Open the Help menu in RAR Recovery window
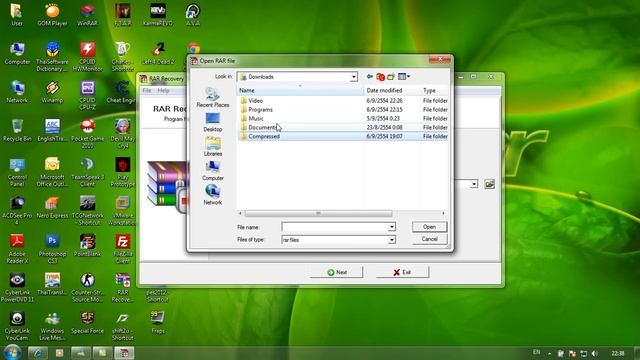This screenshot has width=640, height=360. pos(163,90)
